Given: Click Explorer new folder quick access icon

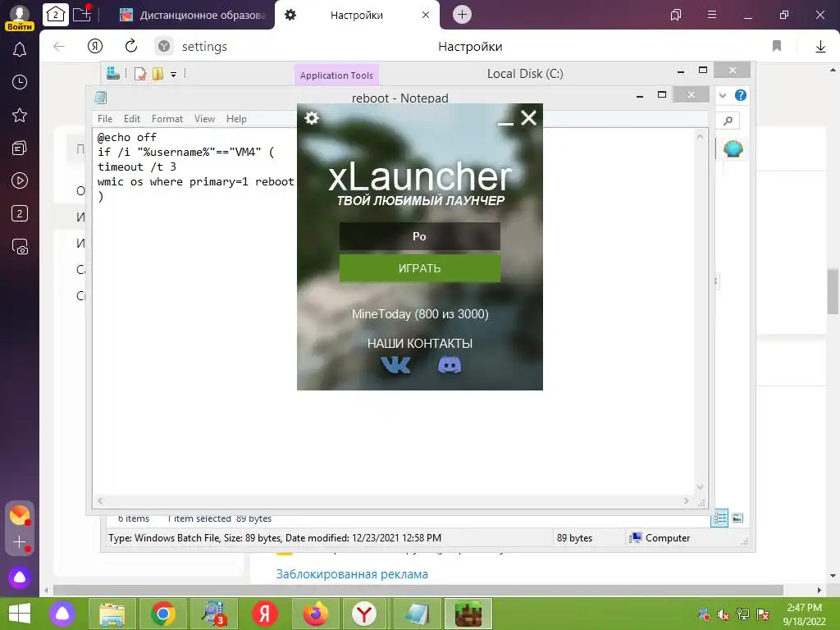Looking at the screenshot, I should pos(157,74).
